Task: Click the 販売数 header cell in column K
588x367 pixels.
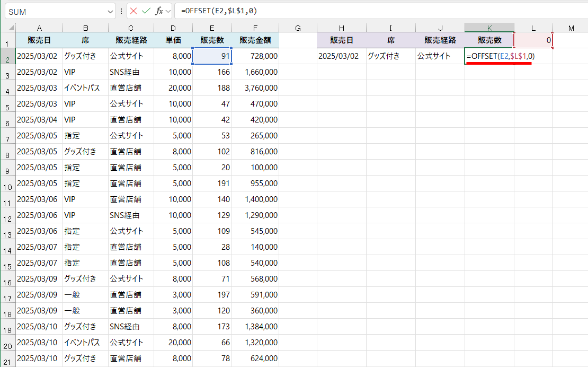Action: pyautogui.click(x=489, y=40)
